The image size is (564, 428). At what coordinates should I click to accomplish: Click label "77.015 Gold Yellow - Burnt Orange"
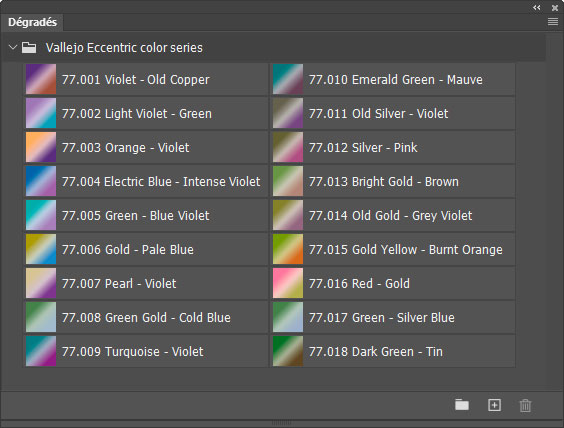(x=406, y=250)
